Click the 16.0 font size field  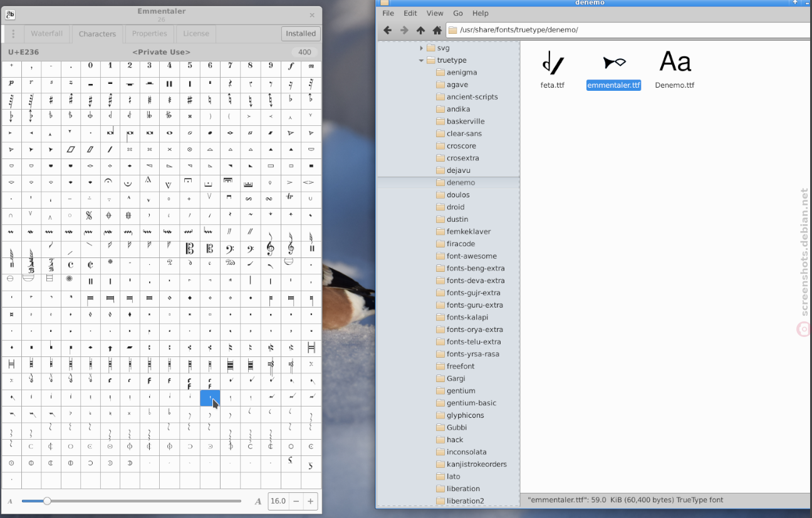278,501
